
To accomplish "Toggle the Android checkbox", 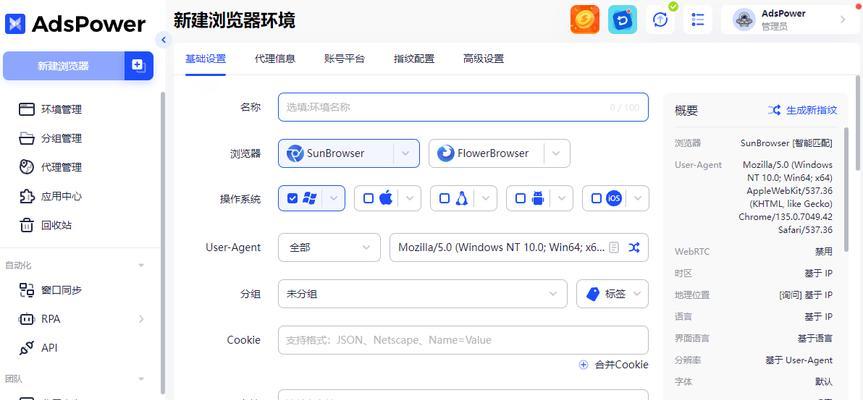I will tap(520, 198).
